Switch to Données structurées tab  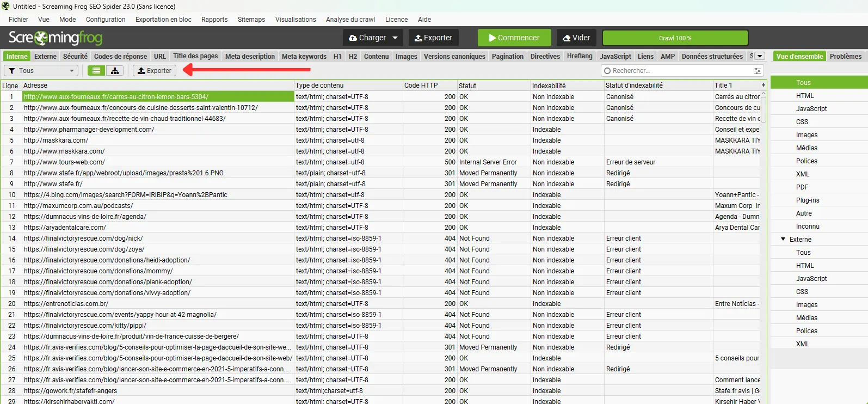(x=712, y=56)
